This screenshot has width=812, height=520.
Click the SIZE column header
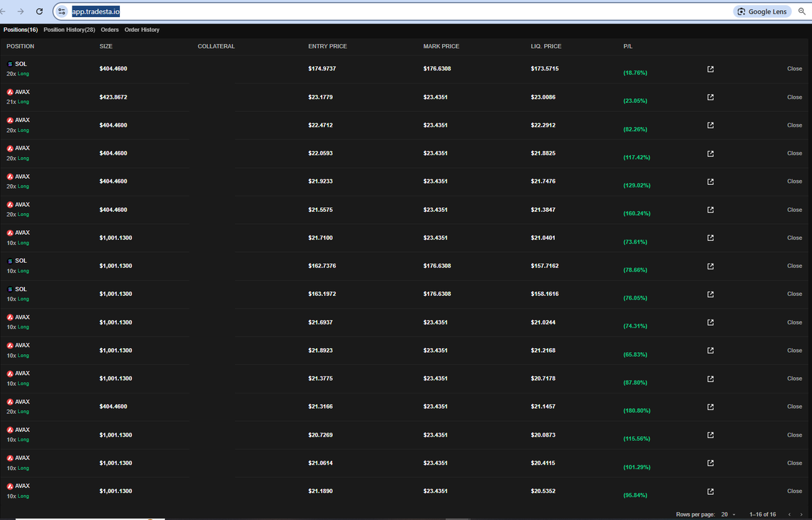point(106,47)
